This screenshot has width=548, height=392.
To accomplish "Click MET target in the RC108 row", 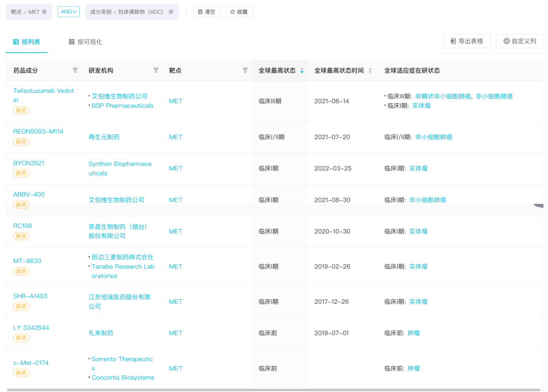I will 176,231.
